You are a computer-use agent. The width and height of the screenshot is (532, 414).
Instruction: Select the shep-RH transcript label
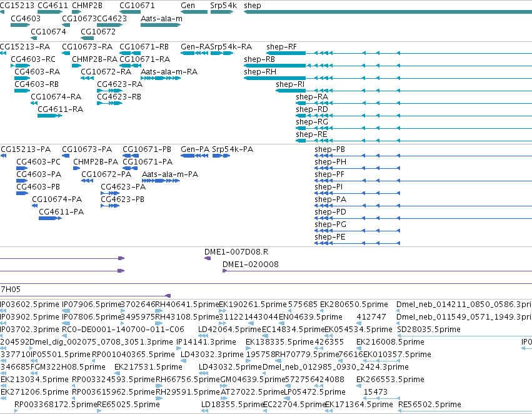260,72
